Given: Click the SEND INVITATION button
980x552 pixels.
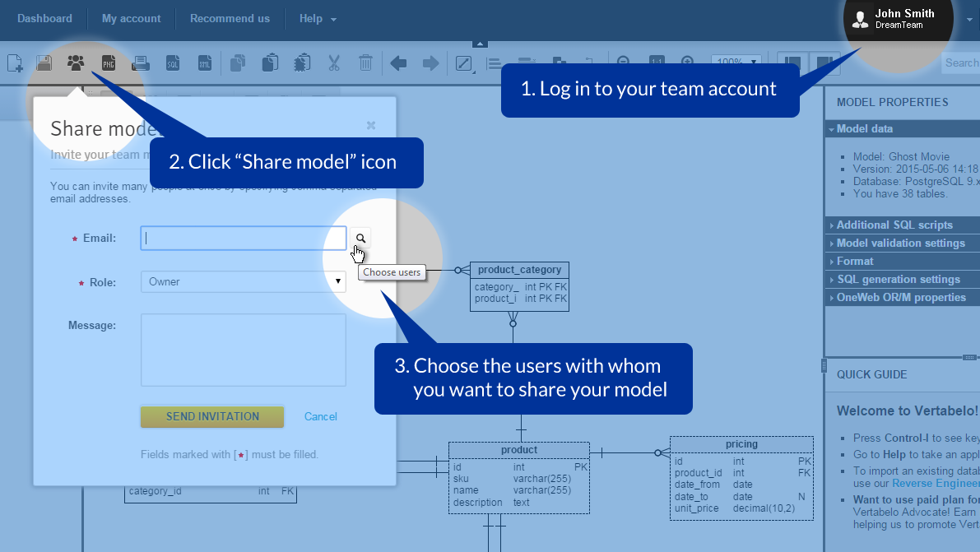Looking at the screenshot, I should [212, 417].
